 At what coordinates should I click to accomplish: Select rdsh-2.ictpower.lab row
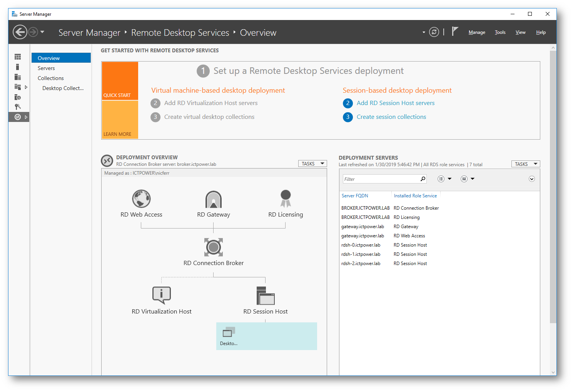tap(439, 264)
